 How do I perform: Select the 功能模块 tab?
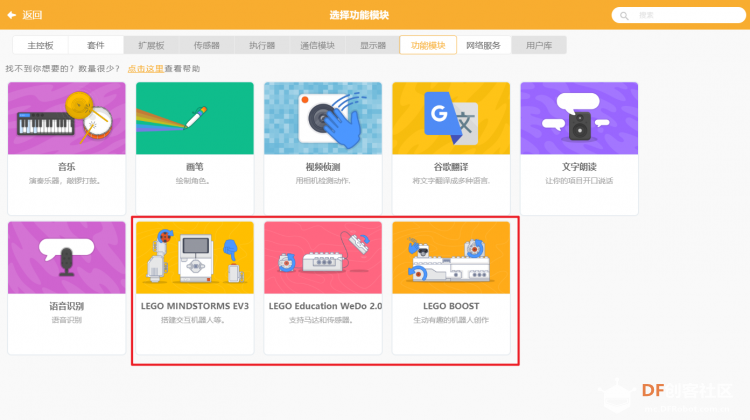[428, 45]
